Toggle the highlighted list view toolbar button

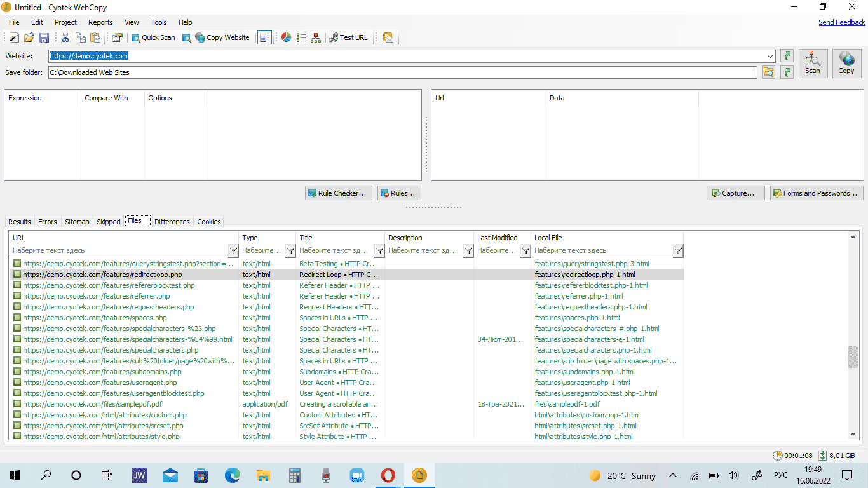(x=264, y=37)
